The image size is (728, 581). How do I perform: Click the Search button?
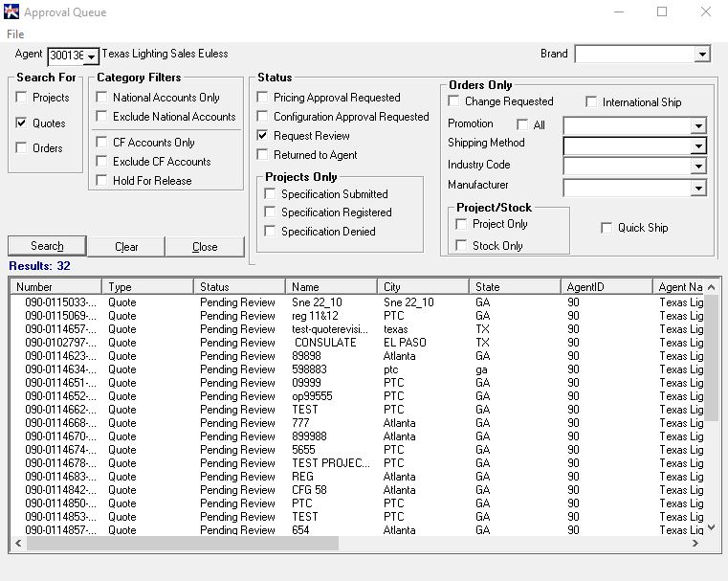[47, 246]
